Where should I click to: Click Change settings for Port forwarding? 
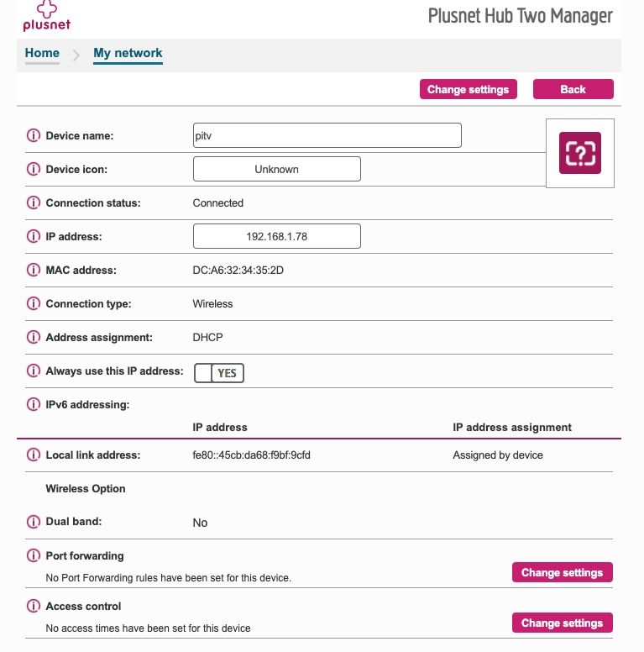[562, 572]
